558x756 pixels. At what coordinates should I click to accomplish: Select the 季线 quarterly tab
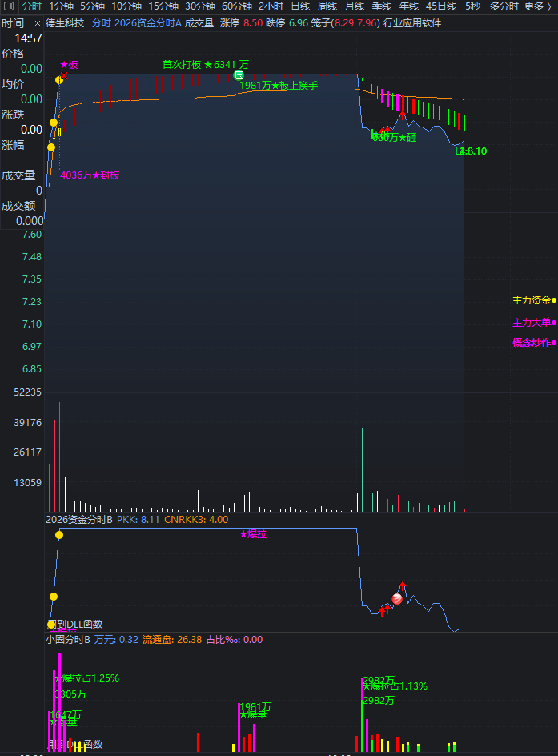(382, 6)
